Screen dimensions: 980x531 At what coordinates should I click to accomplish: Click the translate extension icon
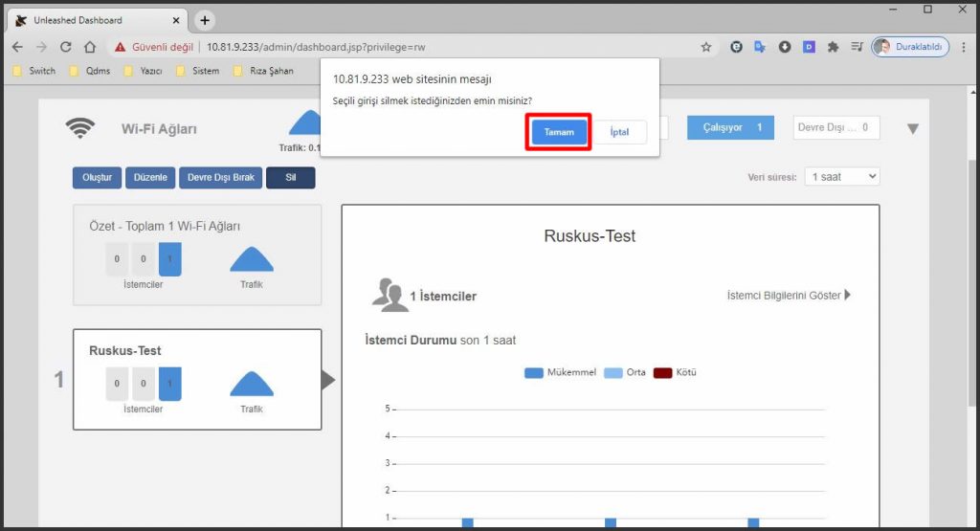tap(760, 47)
